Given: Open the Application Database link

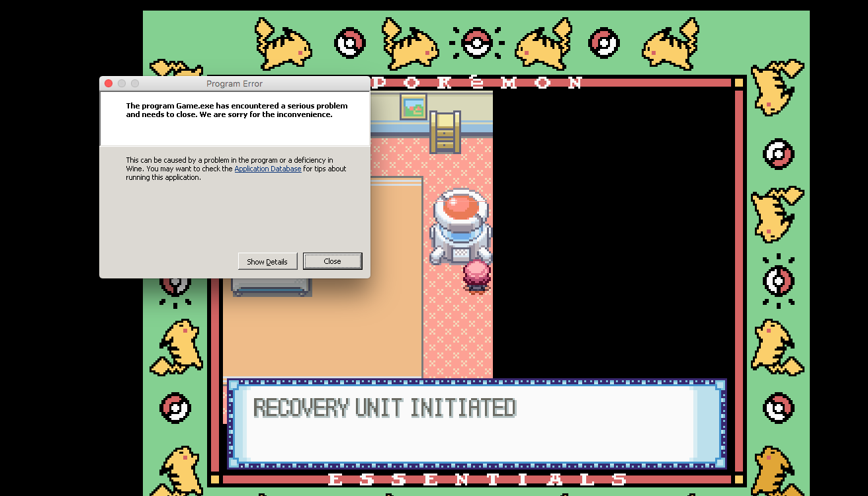Looking at the screenshot, I should point(267,169).
